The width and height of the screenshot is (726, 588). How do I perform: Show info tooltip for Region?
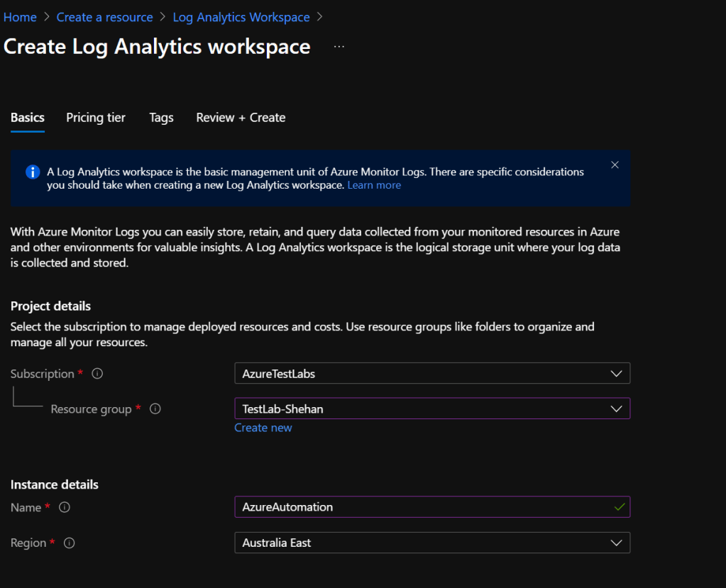pos(70,543)
